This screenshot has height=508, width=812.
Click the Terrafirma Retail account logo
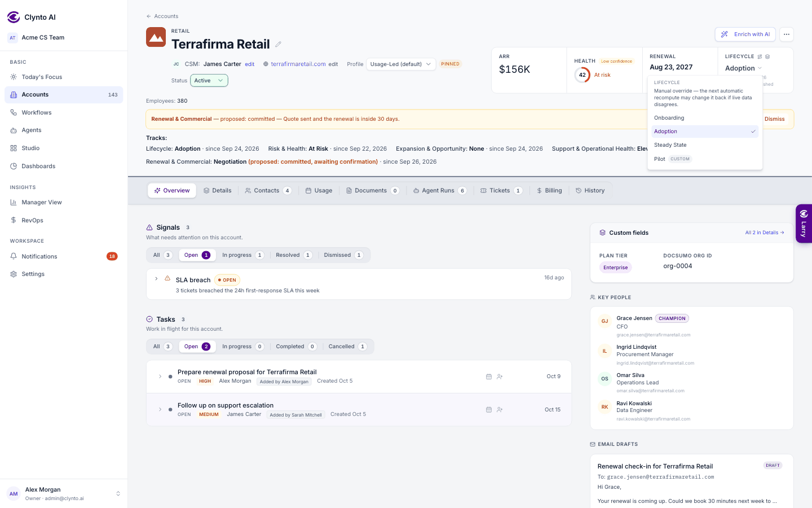pos(156,37)
